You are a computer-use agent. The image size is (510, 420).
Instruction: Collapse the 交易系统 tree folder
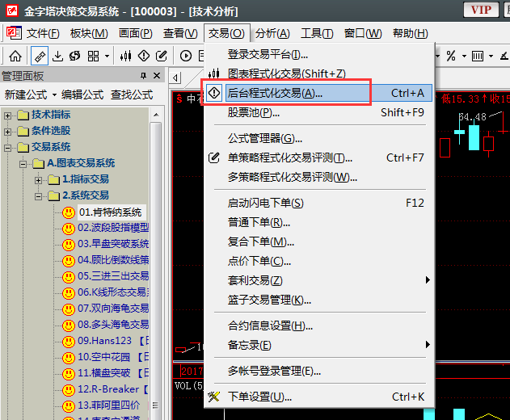click(8, 148)
